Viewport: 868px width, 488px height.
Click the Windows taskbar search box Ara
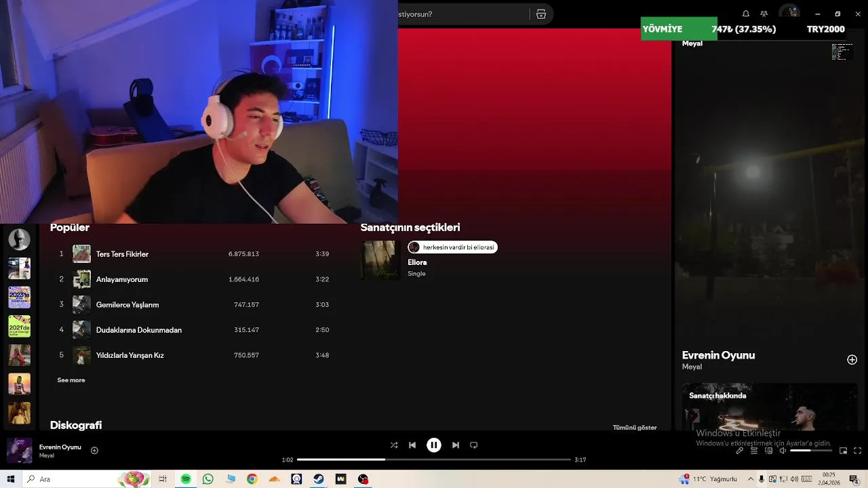pyautogui.click(x=86, y=479)
